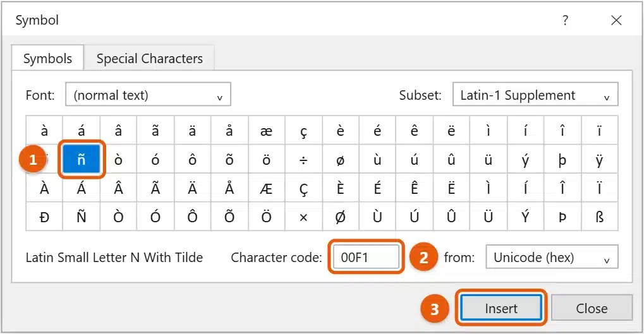Select the lowercase ê with circumflex symbol
Viewport: 644px width, 334px height.
coord(415,131)
